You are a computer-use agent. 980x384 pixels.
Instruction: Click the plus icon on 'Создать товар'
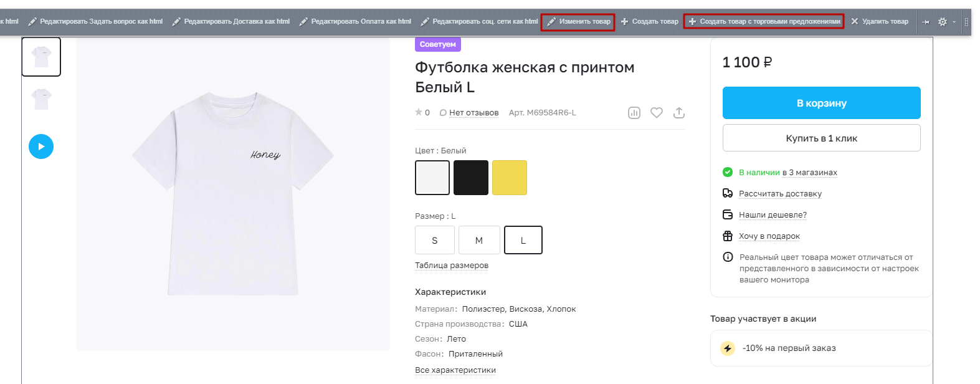[624, 22]
